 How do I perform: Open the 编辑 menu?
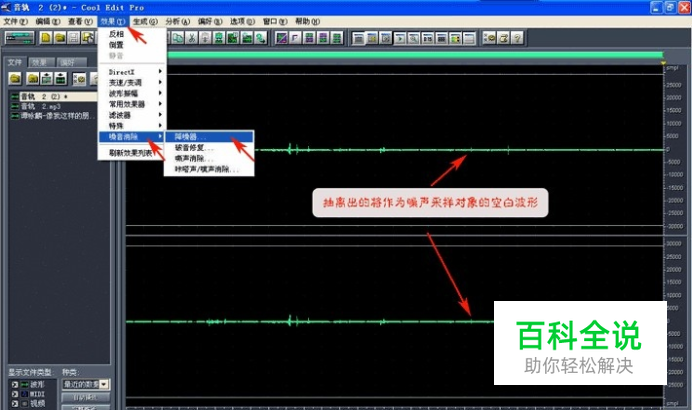coord(48,21)
